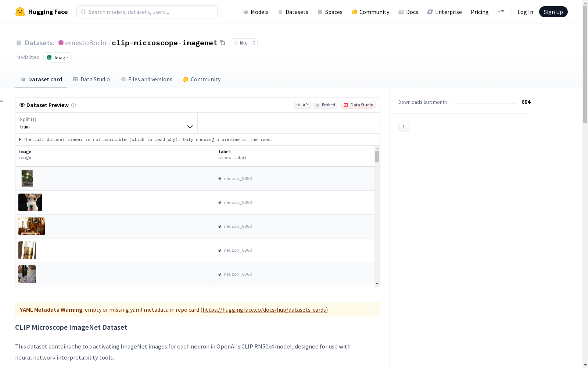Focus the search models input field
Screen dimensions: 588x368
click(x=147, y=12)
